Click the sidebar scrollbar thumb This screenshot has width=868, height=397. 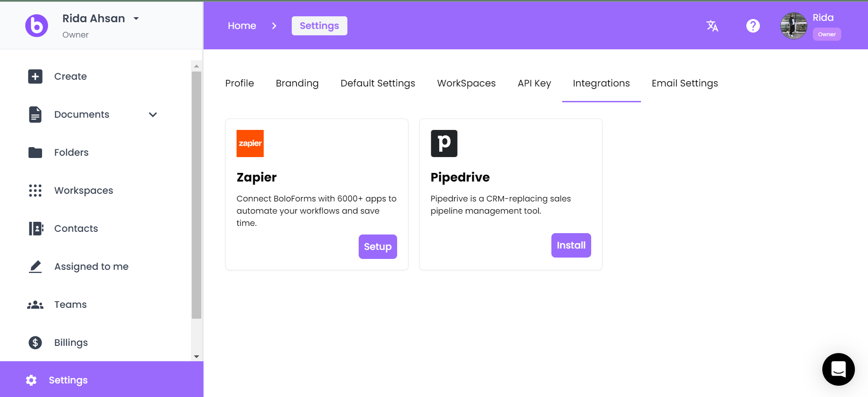pyautogui.click(x=196, y=195)
